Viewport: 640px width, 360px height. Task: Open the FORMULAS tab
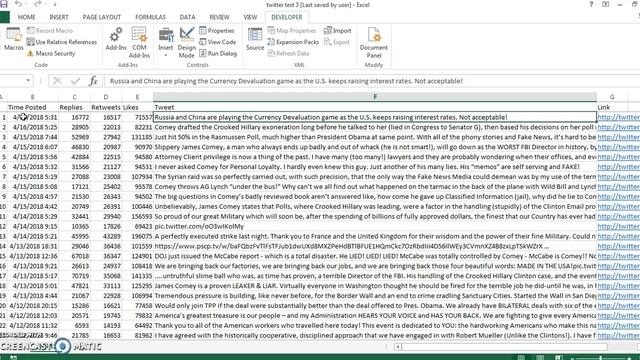click(x=150, y=17)
